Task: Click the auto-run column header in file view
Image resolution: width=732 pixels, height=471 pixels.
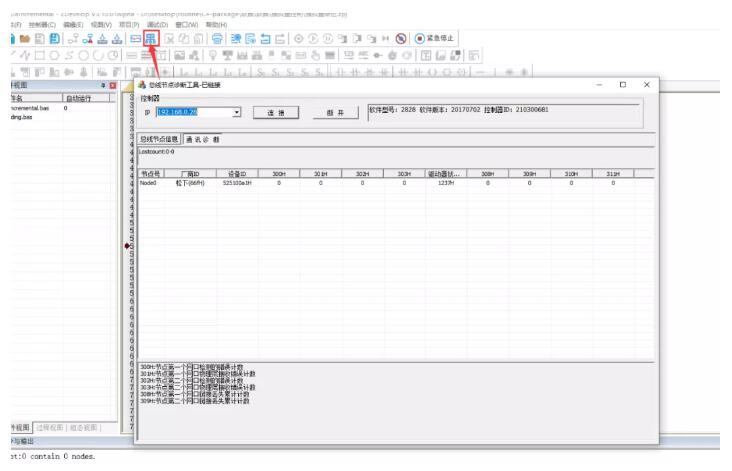Action: [86, 98]
